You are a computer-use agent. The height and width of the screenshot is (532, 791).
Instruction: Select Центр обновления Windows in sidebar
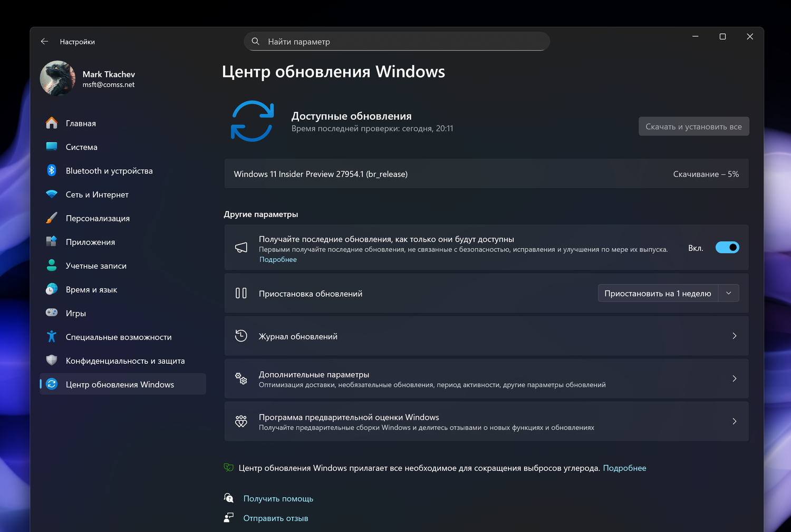(x=120, y=384)
